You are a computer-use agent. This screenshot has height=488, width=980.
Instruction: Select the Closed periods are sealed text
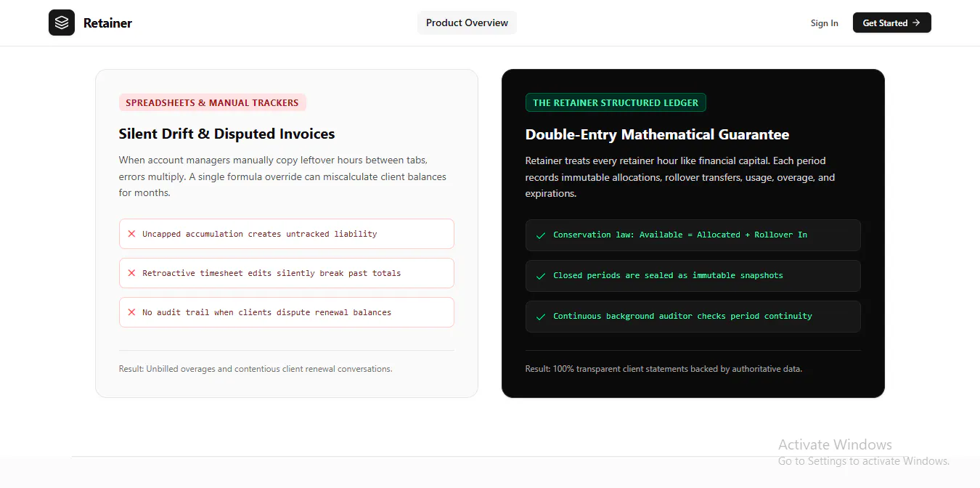coord(668,275)
